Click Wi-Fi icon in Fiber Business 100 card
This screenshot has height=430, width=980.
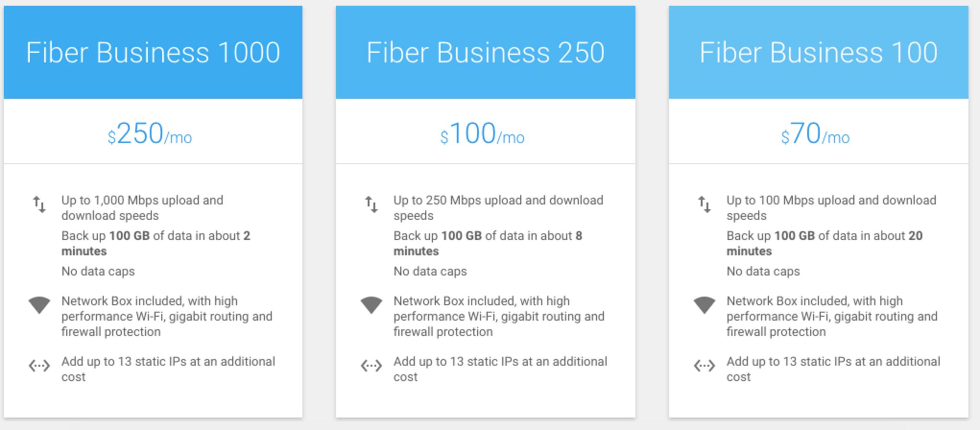pos(705,305)
